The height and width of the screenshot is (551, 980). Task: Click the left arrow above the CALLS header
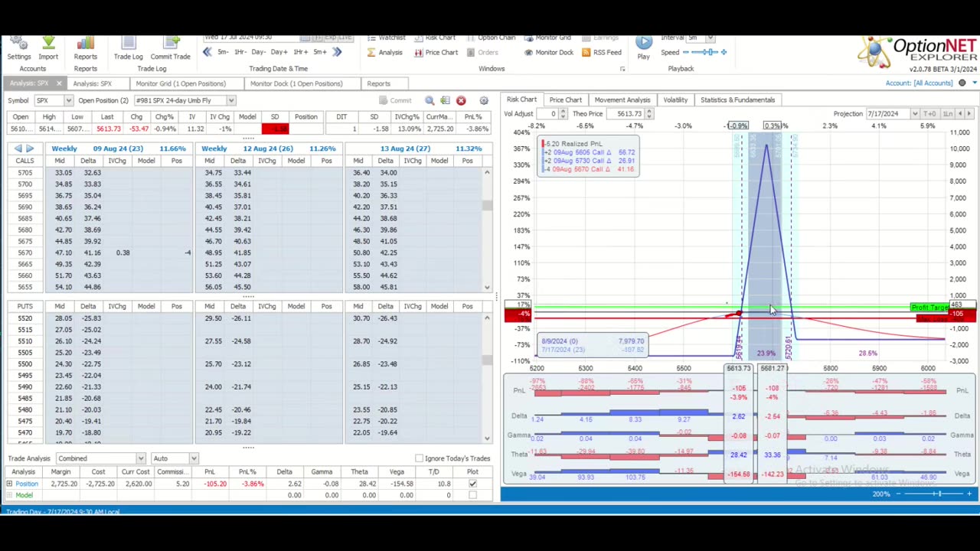[18, 148]
